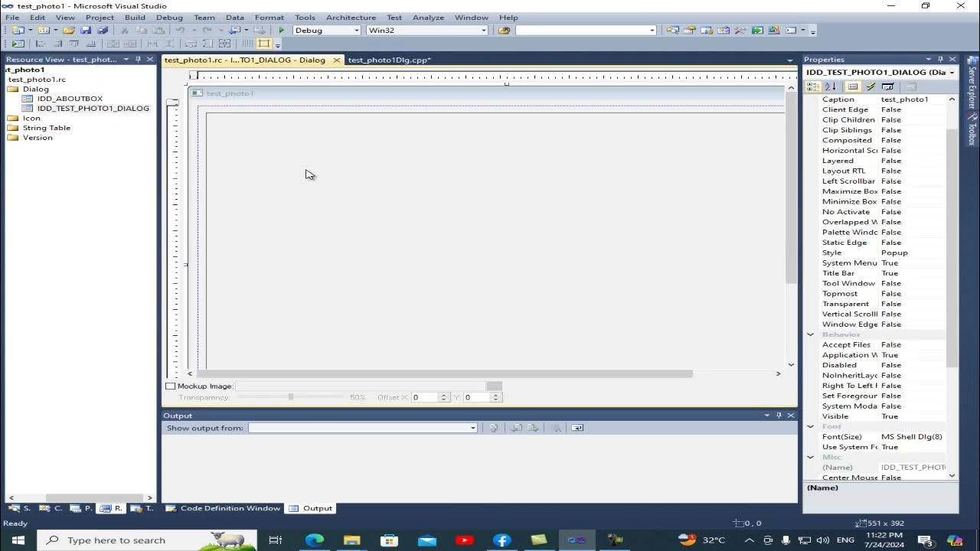Select IDD_ABOUTBOX in the Resource View
The width and height of the screenshot is (980, 551).
point(70,99)
